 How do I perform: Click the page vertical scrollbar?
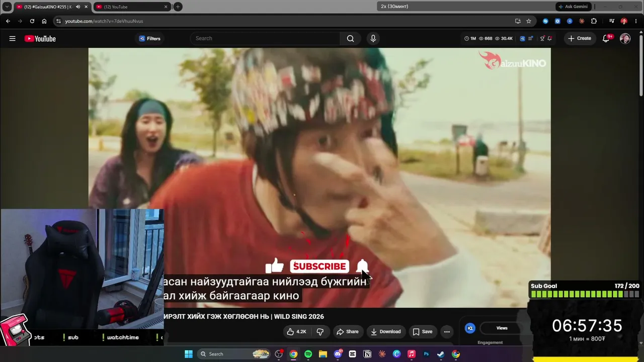point(640,65)
